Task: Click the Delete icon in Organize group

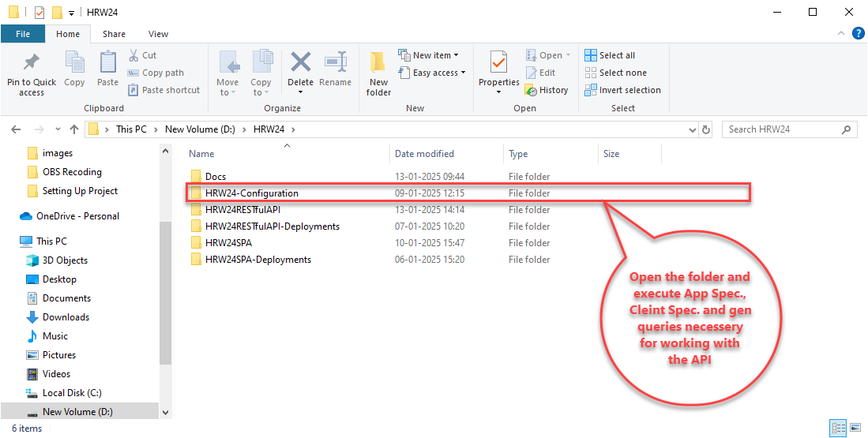Action: 300,63
